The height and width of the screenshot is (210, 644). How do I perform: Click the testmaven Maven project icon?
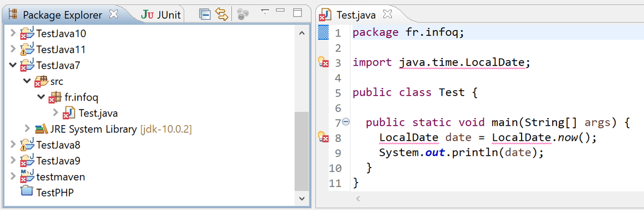point(27,176)
